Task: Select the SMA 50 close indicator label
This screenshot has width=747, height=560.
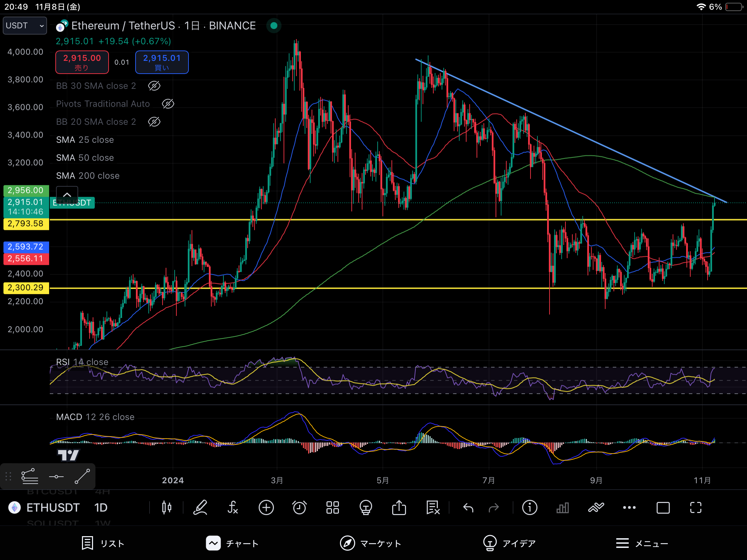Action: click(85, 158)
